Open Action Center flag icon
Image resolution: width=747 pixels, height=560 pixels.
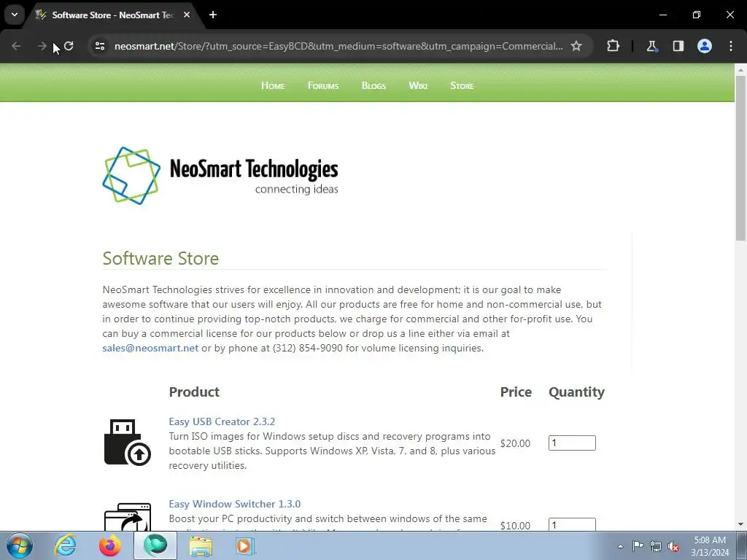click(x=638, y=546)
